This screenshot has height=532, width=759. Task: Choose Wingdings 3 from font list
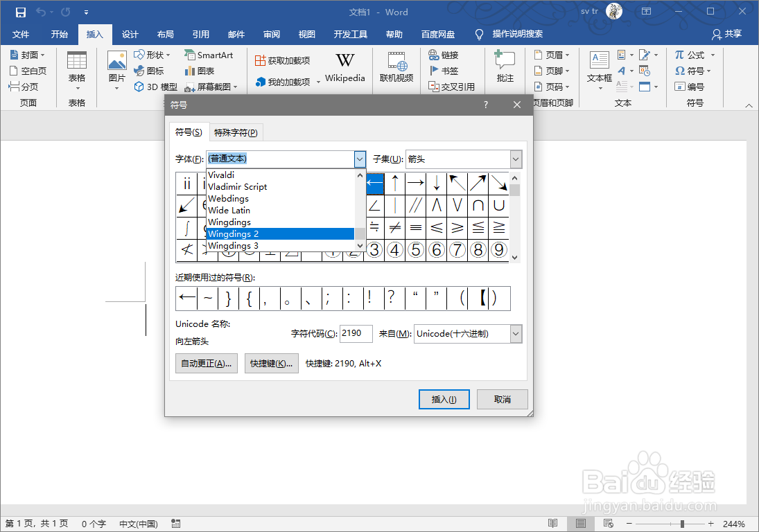(280, 246)
